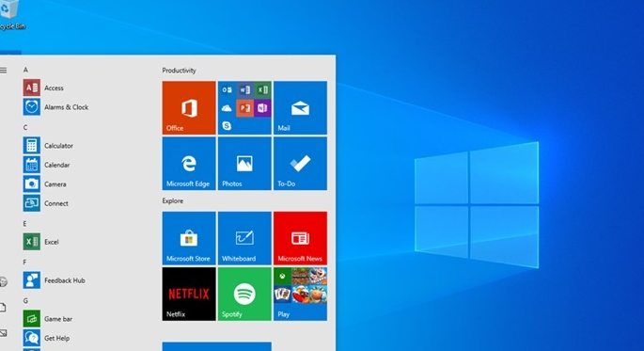Open OneNote in the Office apps tile
This screenshot has width=644, height=351.
262,108
